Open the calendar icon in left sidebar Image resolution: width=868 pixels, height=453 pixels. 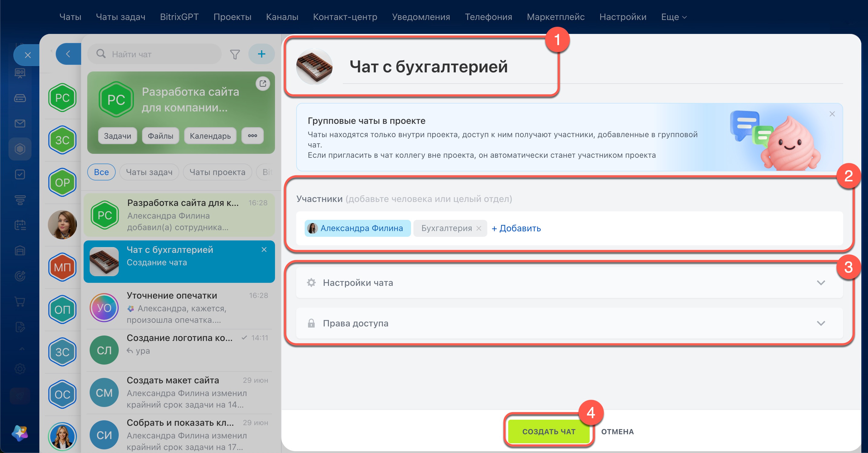coord(20,225)
